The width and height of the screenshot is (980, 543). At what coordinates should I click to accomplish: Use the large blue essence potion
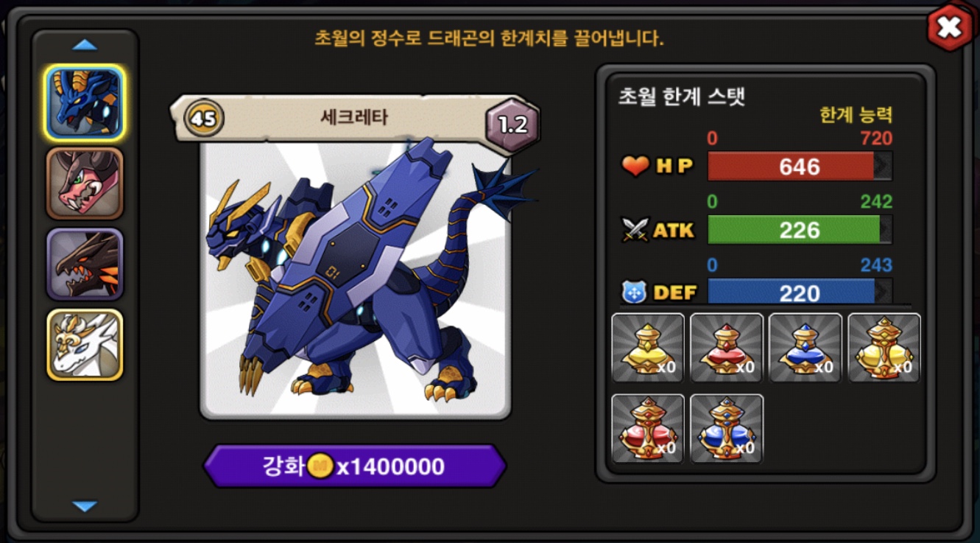pos(727,429)
